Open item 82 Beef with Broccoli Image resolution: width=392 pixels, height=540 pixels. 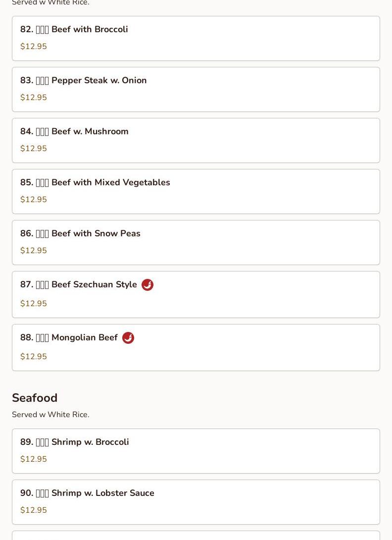196,38
